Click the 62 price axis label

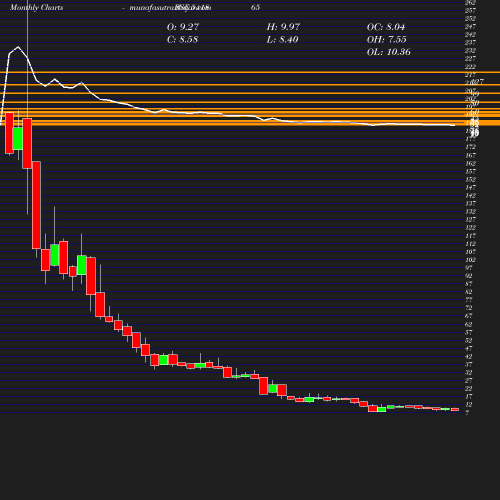tap(469, 324)
